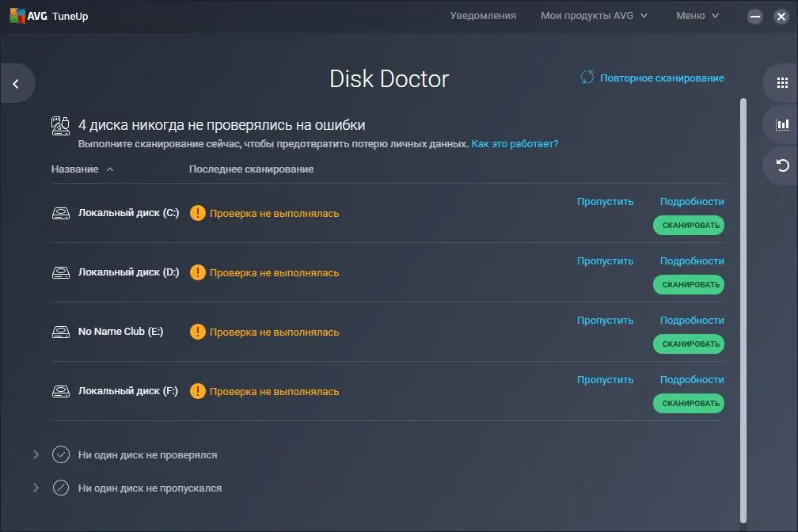This screenshot has width=798, height=532.
Task: Click the vertical scrollbar of the disk list
Action: pos(743,310)
